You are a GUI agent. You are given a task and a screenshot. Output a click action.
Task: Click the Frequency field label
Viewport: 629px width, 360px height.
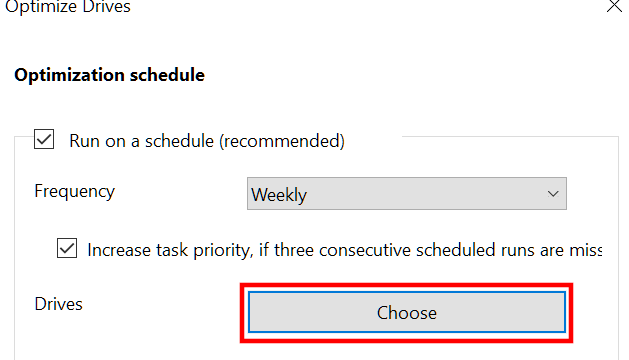click(75, 191)
